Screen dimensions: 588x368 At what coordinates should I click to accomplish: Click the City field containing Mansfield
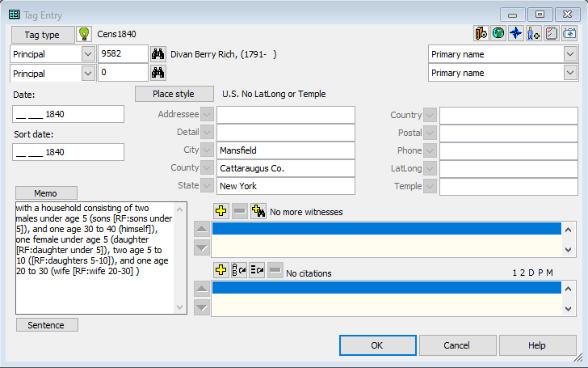[285, 150]
